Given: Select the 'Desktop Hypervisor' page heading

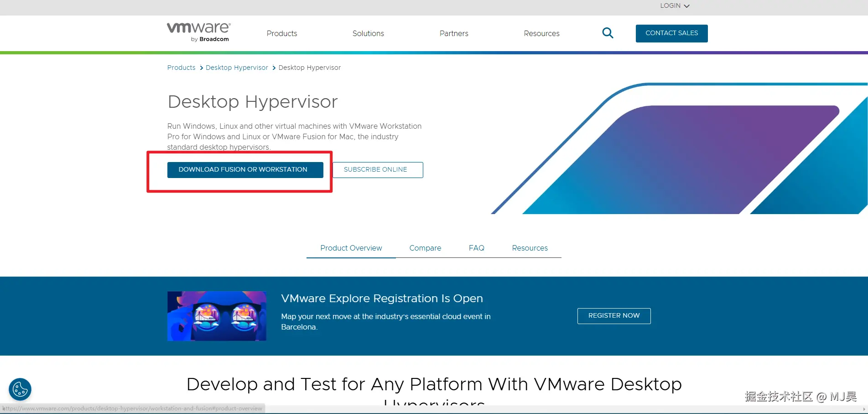Looking at the screenshot, I should [253, 102].
